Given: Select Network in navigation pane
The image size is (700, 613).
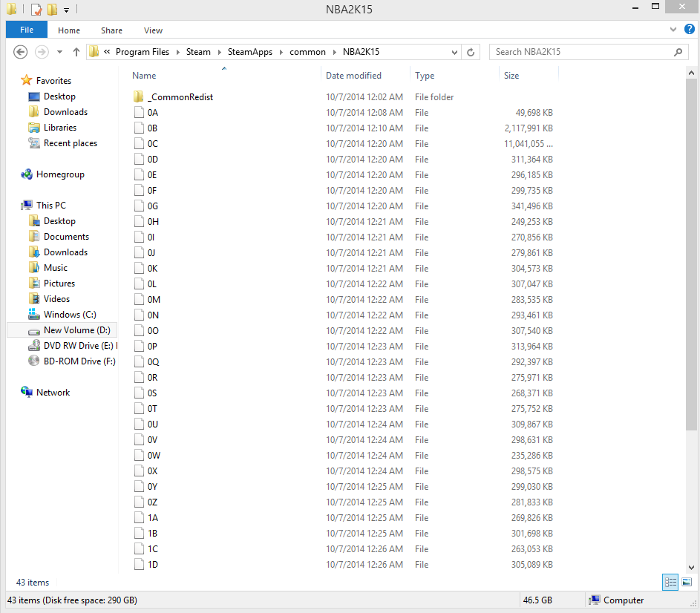Looking at the screenshot, I should pyautogui.click(x=53, y=393).
